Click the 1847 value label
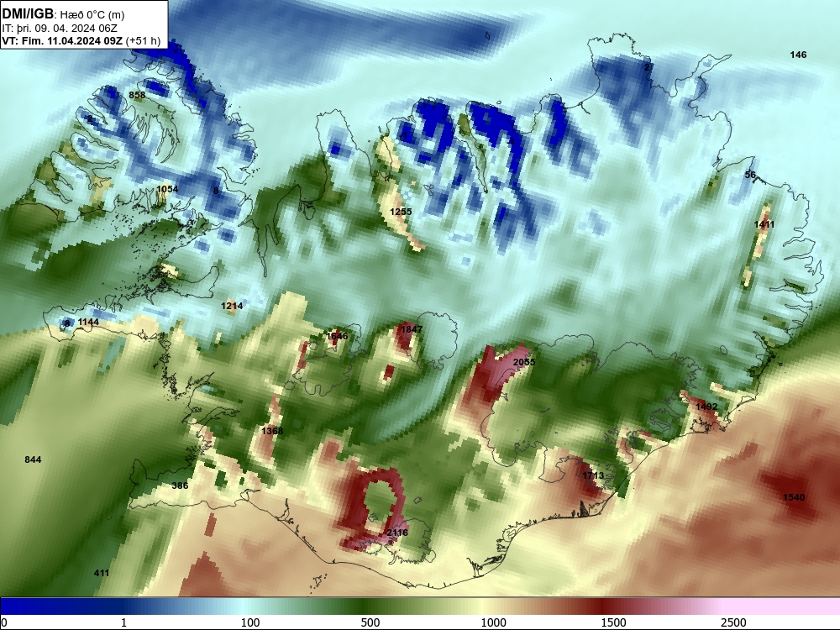This screenshot has height=630, width=840. coord(412,329)
